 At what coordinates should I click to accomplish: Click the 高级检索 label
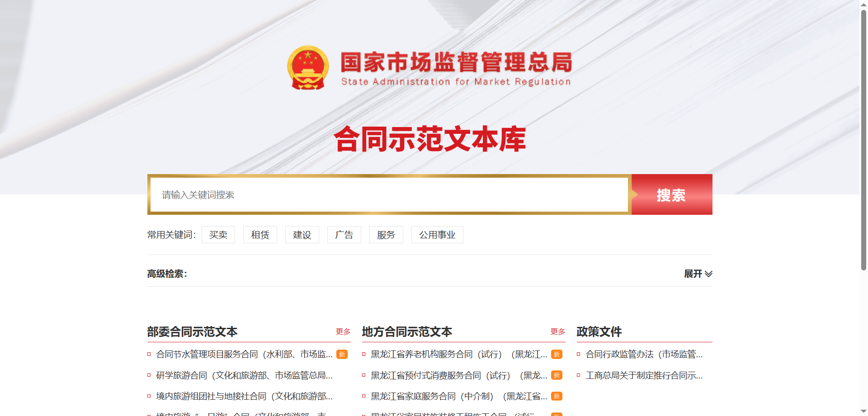tap(167, 274)
